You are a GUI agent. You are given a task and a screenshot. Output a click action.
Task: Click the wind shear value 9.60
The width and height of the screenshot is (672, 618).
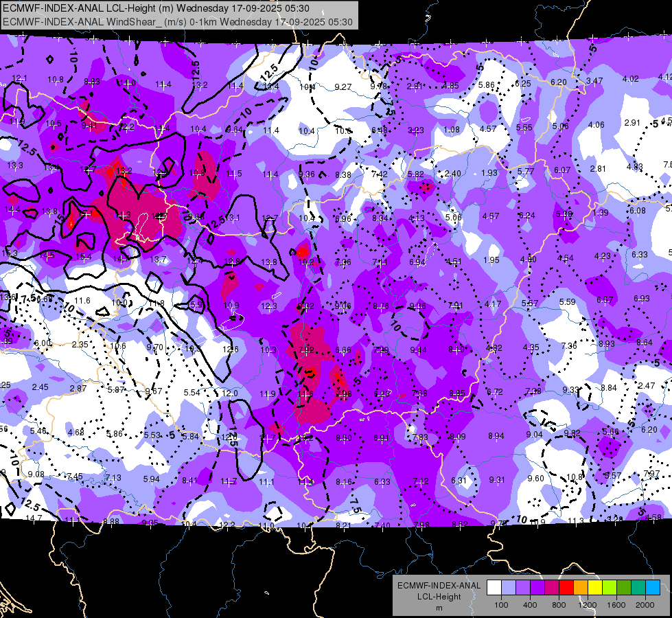(535, 478)
